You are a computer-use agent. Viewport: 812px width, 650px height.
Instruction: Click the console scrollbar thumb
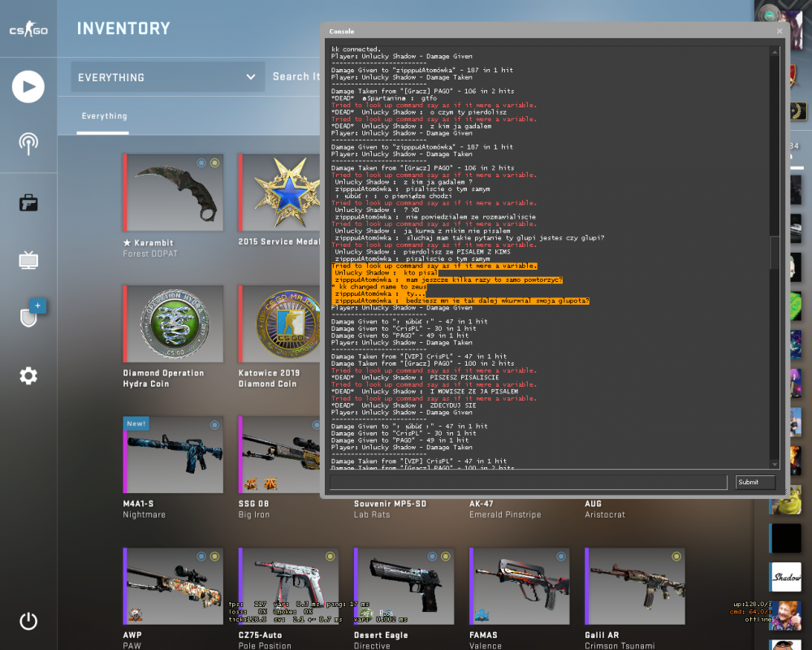point(775,253)
